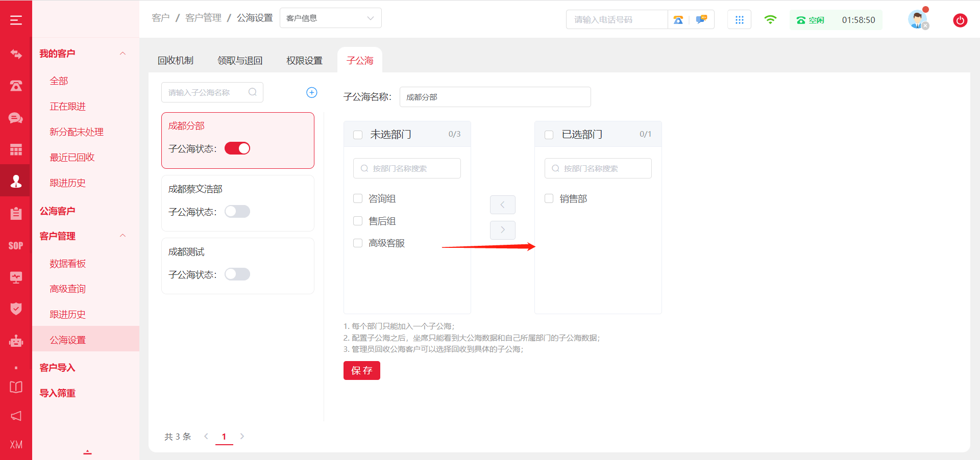
Task: Check the Wi-Fi network status icon
Action: pyautogui.click(x=770, y=19)
